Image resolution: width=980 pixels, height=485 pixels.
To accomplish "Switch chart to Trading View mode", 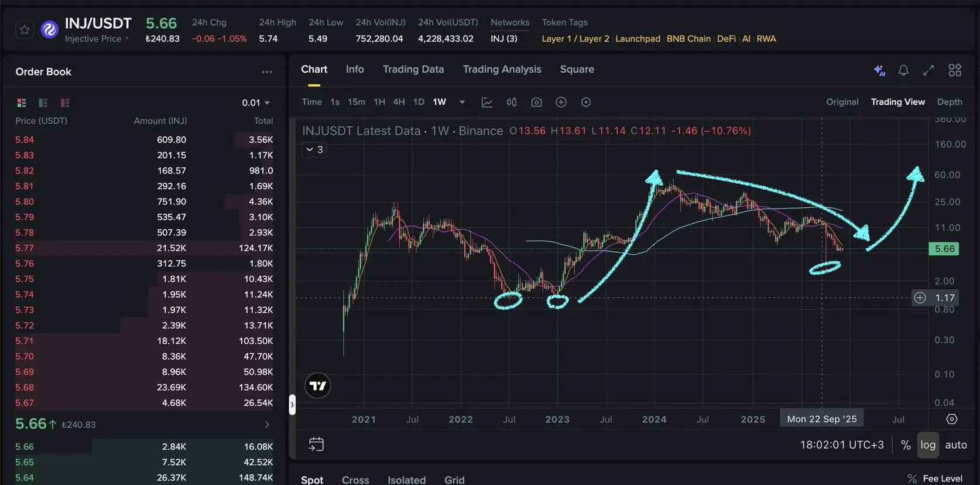I will (898, 102).
